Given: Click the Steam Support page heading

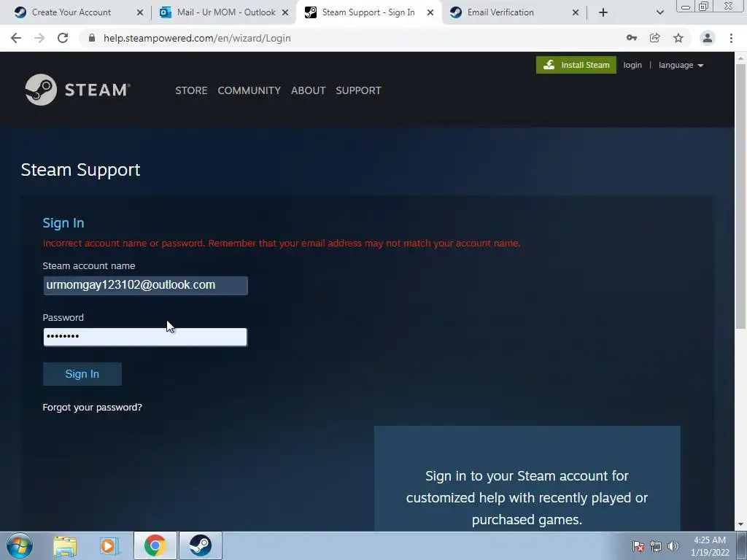Looking at the screenshot, I should coord(80,170).
